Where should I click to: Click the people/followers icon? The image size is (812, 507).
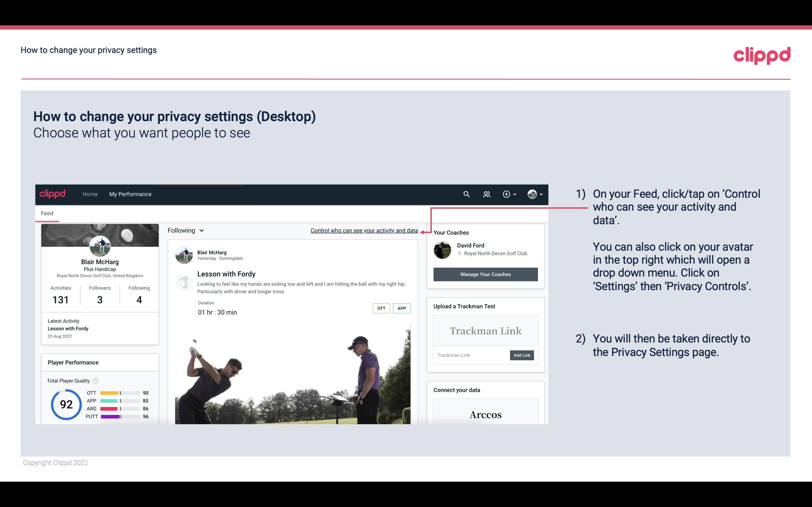tap(487, 194)
